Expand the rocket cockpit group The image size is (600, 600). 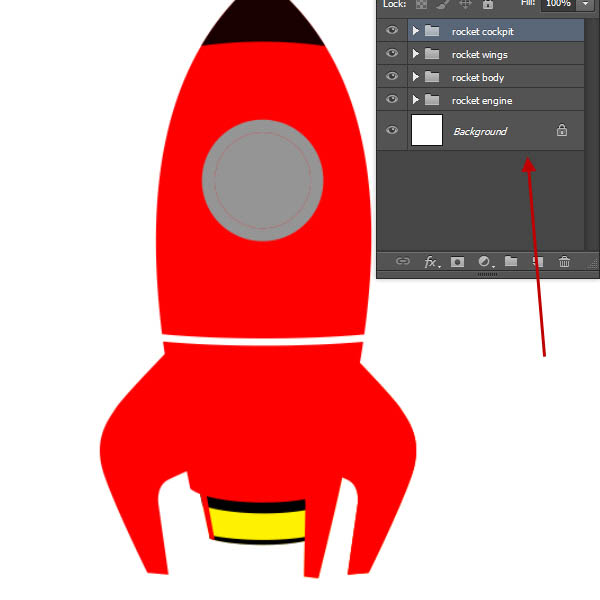(416, 31)
